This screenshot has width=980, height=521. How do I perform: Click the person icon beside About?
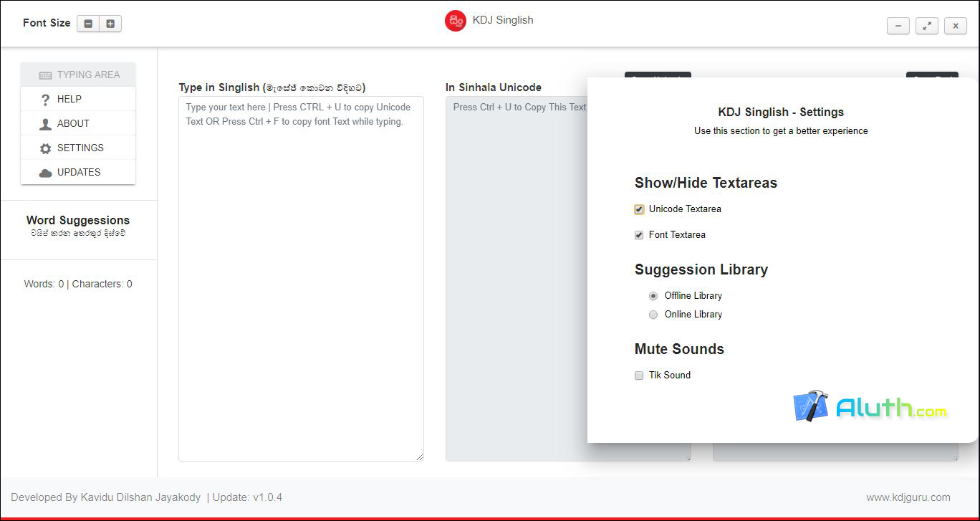coord(45,124)
